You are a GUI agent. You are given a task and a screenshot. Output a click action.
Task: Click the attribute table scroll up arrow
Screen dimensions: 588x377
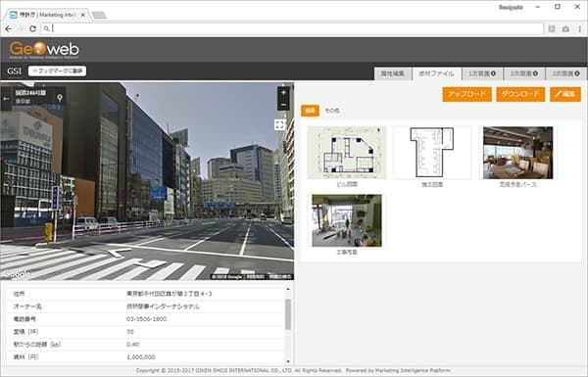point(287,289)
